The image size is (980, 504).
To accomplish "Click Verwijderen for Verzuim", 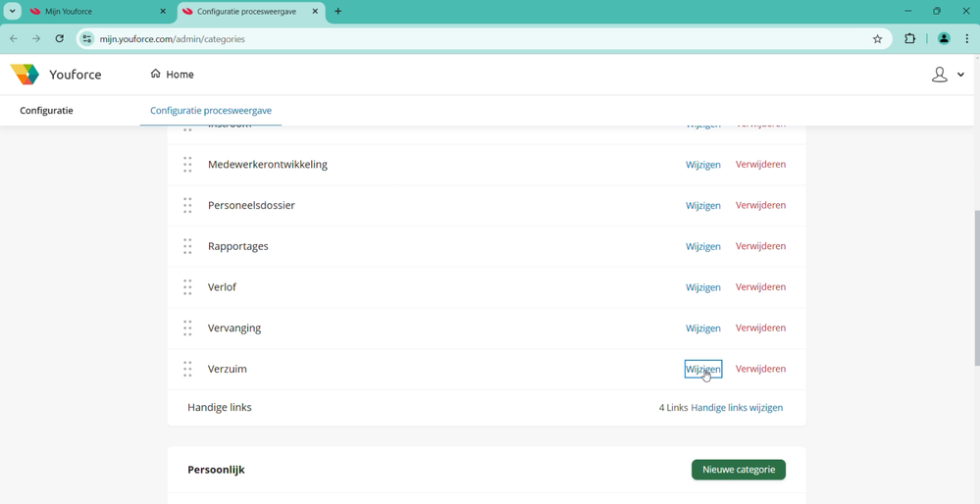I will point(760,369).
